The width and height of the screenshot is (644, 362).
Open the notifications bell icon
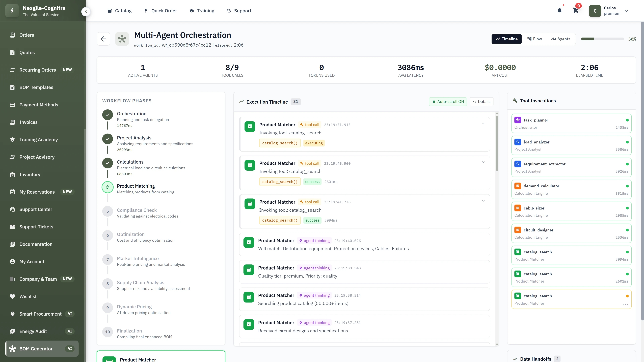(x=559, y=11)
